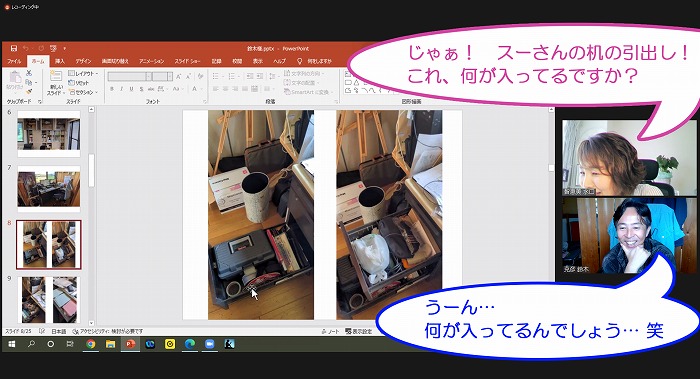Open the Insert (挿入) ribbon tab
700x379 pixels.
click(59, 61)
